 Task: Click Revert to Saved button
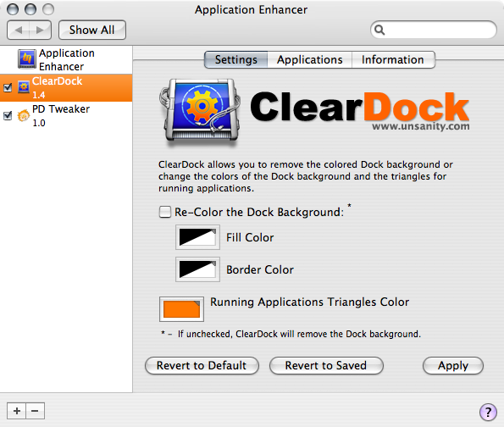tap(326, 366)
